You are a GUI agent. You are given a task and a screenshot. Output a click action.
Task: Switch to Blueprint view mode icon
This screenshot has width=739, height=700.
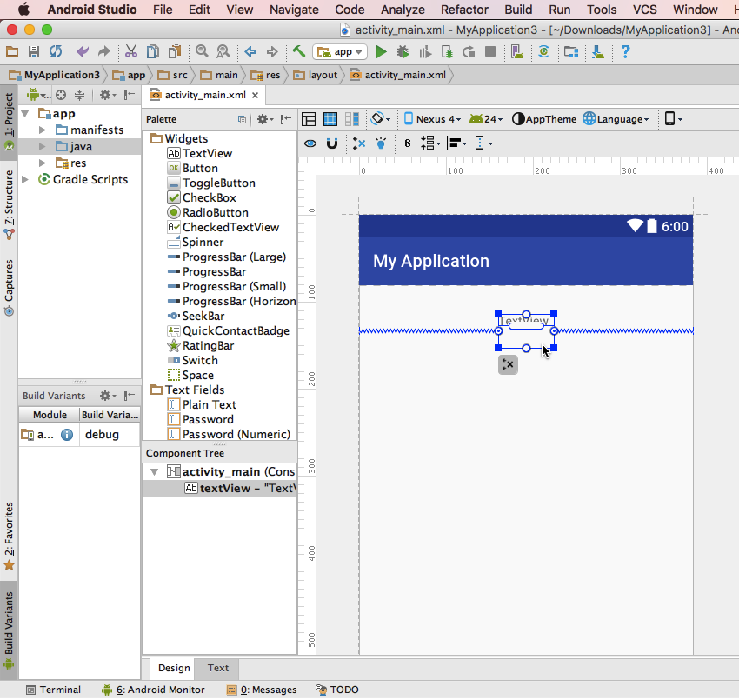(x=330, y=119)
